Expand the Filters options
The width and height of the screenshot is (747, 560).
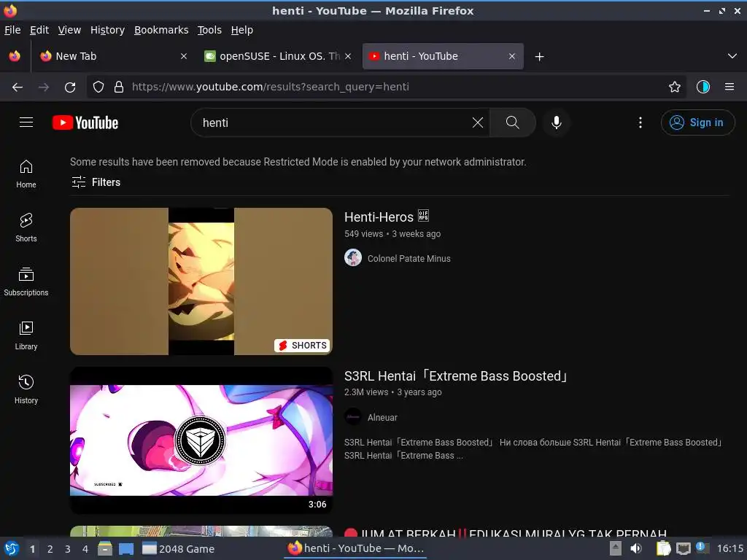(96, 182)
